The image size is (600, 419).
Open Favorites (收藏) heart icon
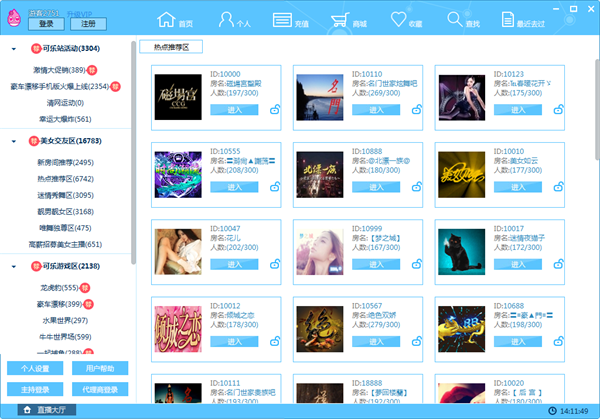click(398, 20)
